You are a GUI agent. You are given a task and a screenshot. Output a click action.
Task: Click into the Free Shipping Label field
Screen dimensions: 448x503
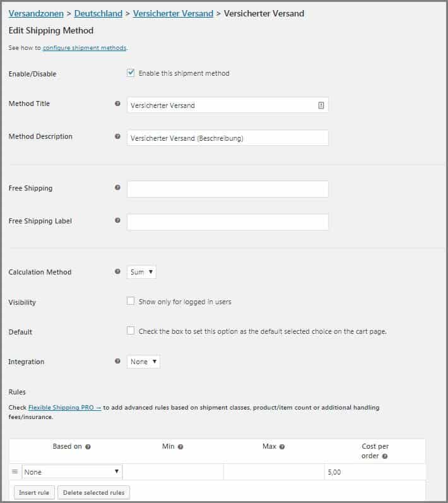pyautogui.click(x=227, y=222)
